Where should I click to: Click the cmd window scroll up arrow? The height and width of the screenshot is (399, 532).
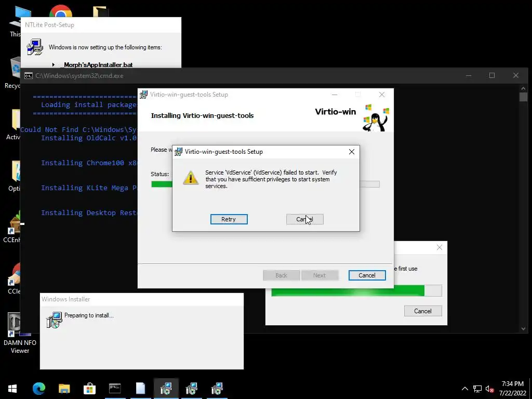pyautogui.click(x=523, y=88)
